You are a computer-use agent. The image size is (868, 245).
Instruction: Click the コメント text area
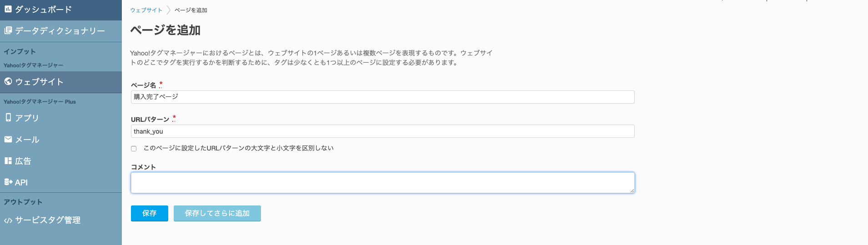382,182
